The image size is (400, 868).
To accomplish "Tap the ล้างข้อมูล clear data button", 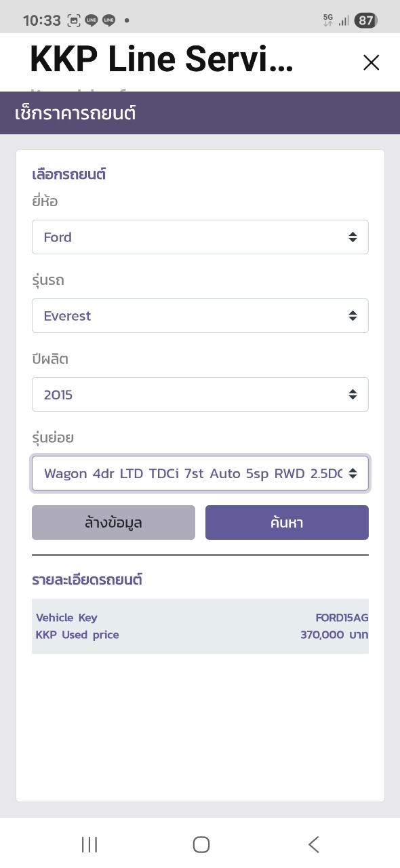I will click(x=113, y=523).
